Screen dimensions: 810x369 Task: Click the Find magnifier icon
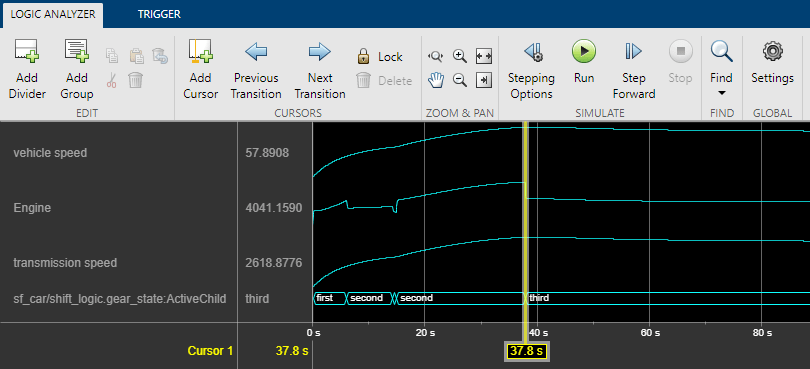point(721,51)
